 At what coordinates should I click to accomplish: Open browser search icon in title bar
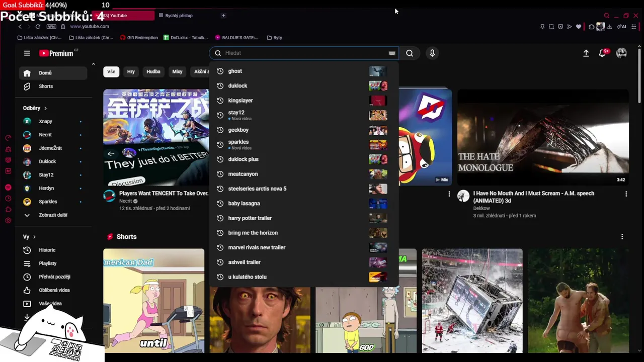coord(607,16)
